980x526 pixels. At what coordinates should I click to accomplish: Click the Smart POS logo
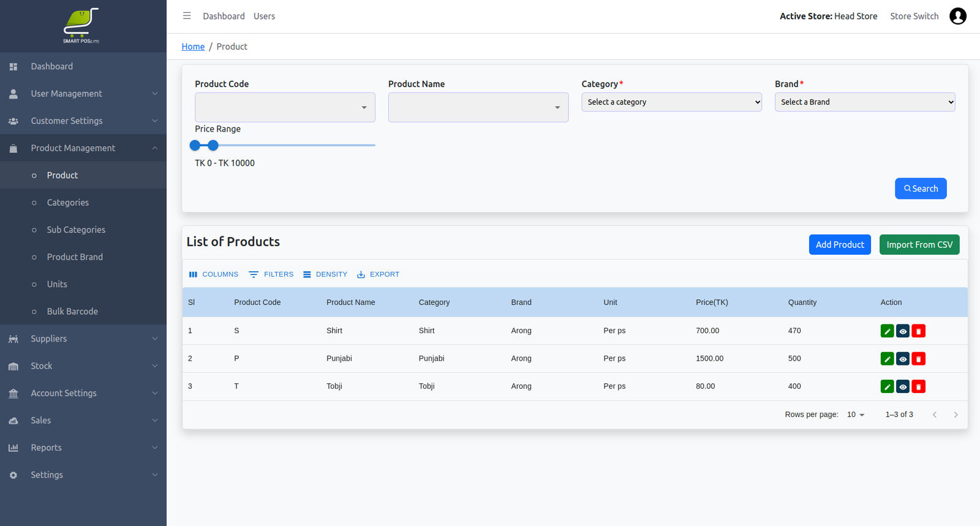[x=81, y=26]
